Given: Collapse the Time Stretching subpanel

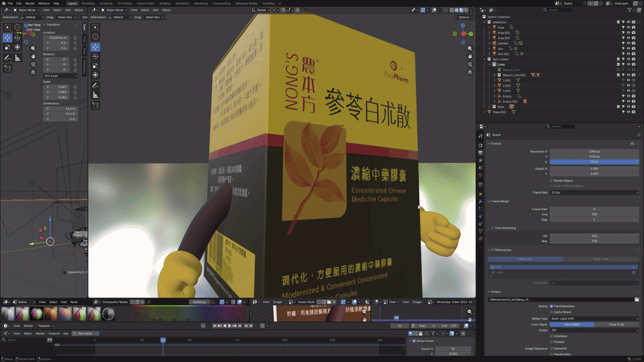Looking at the screenshot, I should click(x=492, y=228).
